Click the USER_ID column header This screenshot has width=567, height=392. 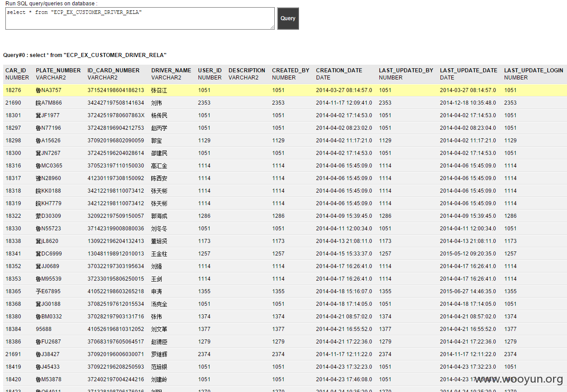click(x=210, y=70)
